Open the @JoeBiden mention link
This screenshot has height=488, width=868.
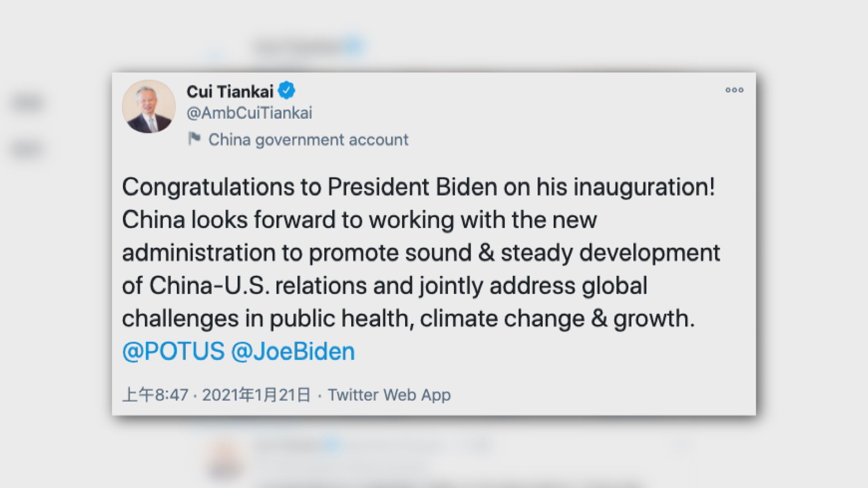293,352
